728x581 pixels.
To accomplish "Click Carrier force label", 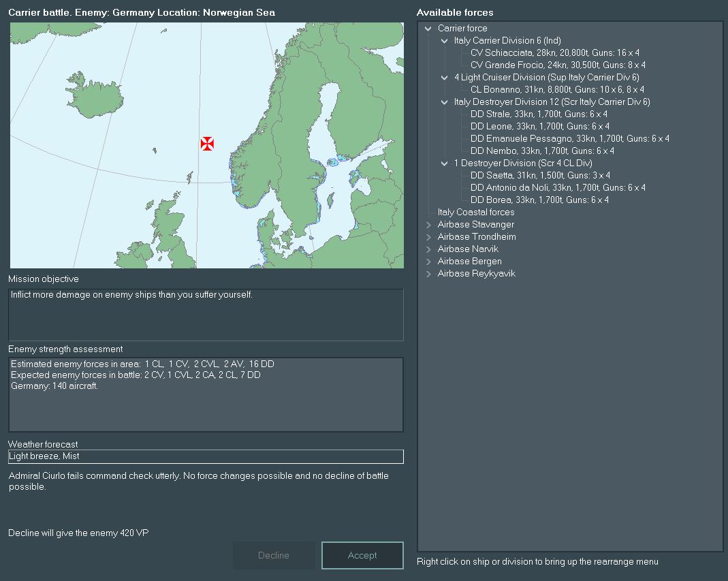I will tap(462, 29).
